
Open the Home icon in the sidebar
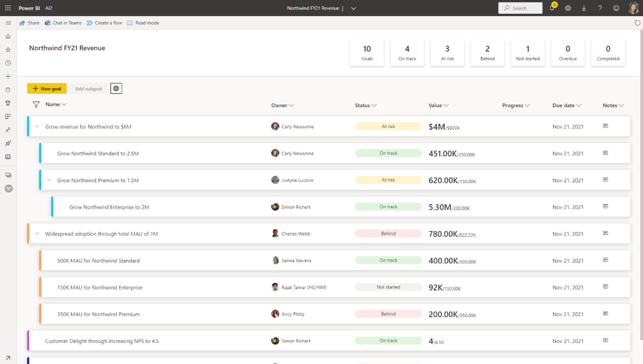tap(8, 36)
